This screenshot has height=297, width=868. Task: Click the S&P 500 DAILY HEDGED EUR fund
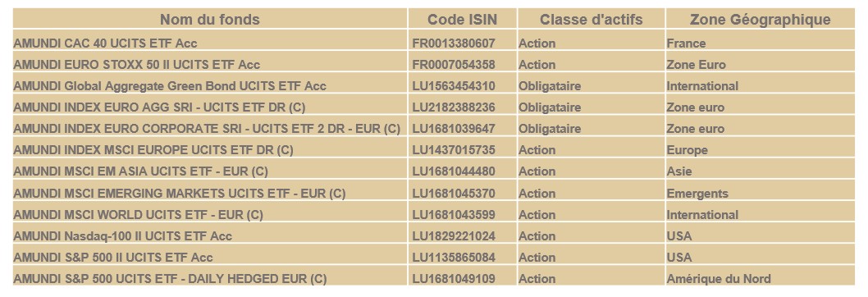pos(170,279)
